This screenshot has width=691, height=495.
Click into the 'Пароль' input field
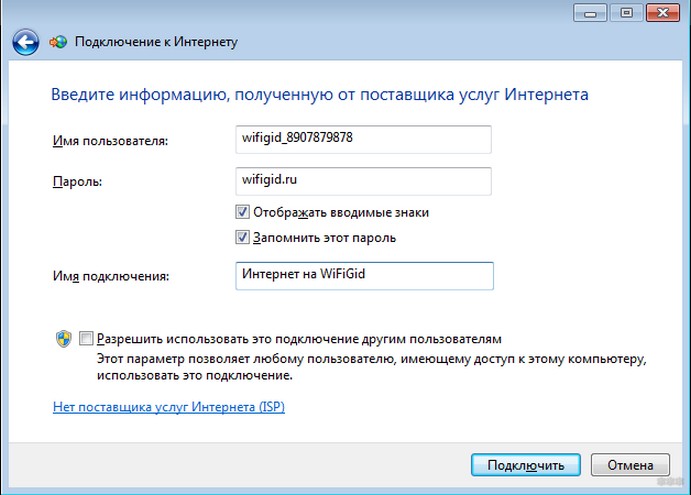364,181
